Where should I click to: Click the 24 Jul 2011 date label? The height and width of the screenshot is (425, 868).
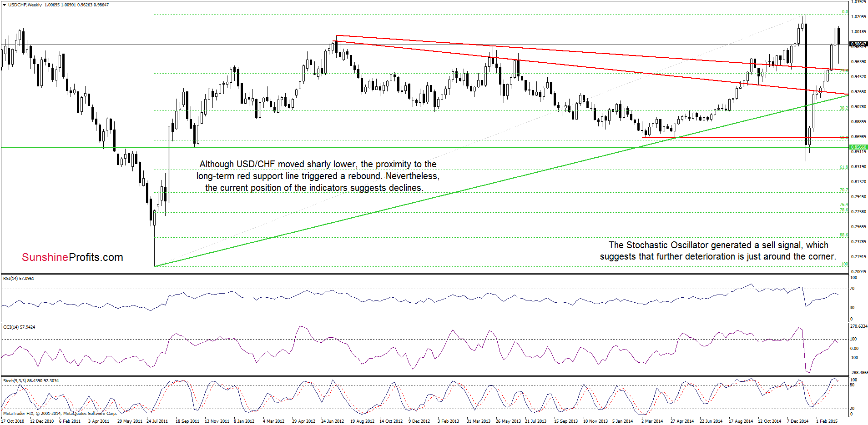pyautogui.click(x=157, y=421)
